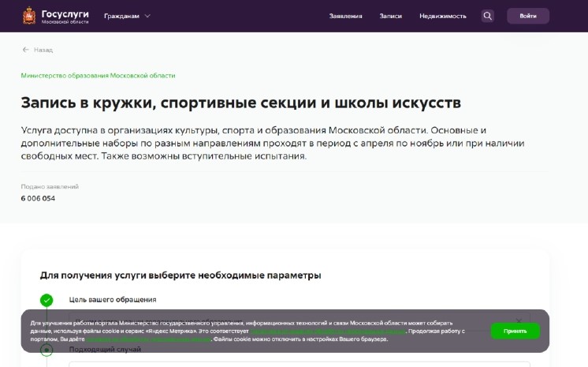Image resolution: width=588 pixels, height=367 pixels.
Task: Click the Подано заявлений label
Action: [x=50, y=186]
